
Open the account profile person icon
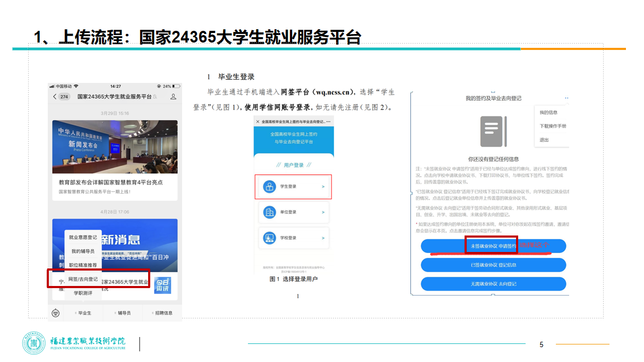point(173,97)
